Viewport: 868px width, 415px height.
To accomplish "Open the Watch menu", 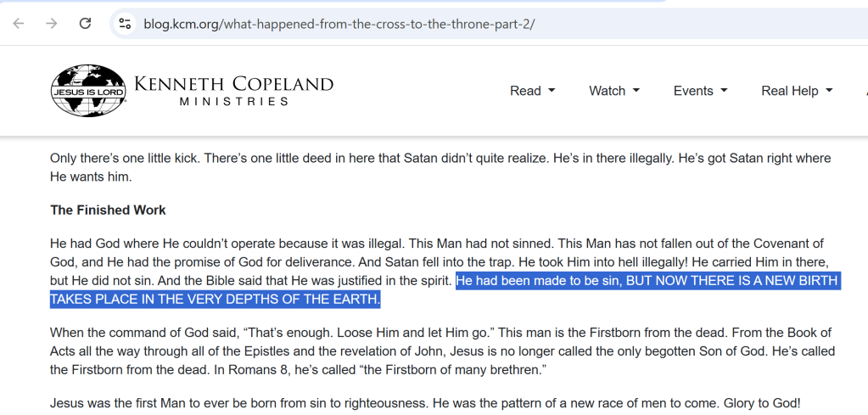I will click(607, 91).
